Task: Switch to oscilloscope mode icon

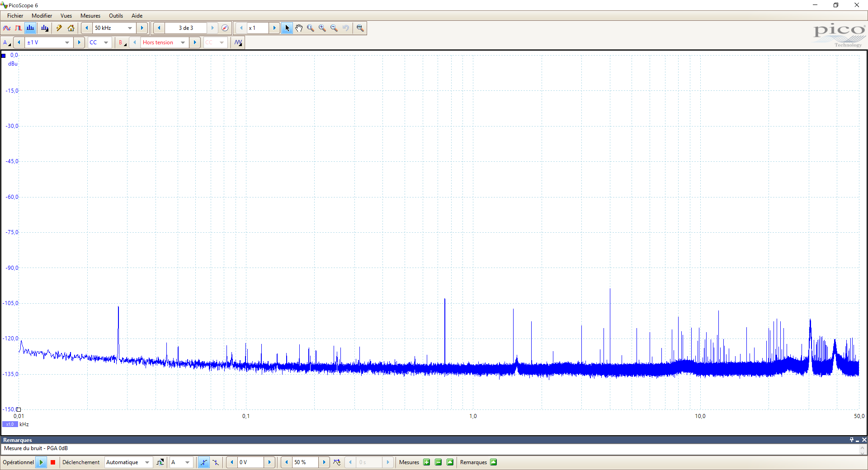Action: pos(7,28)
